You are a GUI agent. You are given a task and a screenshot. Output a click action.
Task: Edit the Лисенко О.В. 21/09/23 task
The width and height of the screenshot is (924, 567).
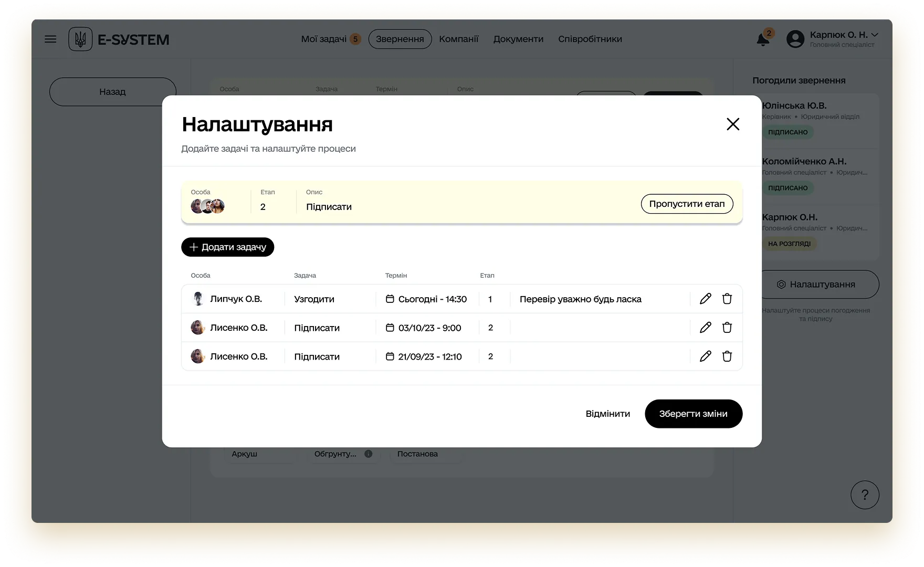(706, 356)
